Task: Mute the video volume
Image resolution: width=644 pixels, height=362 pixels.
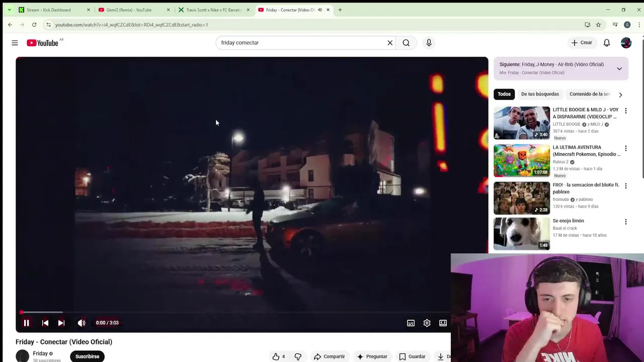Action: (x=82, y=323)
